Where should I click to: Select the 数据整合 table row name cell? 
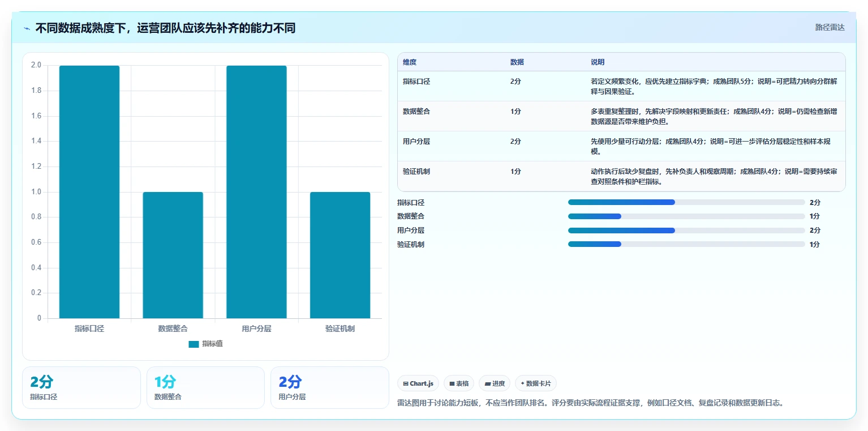click(416, 112)
